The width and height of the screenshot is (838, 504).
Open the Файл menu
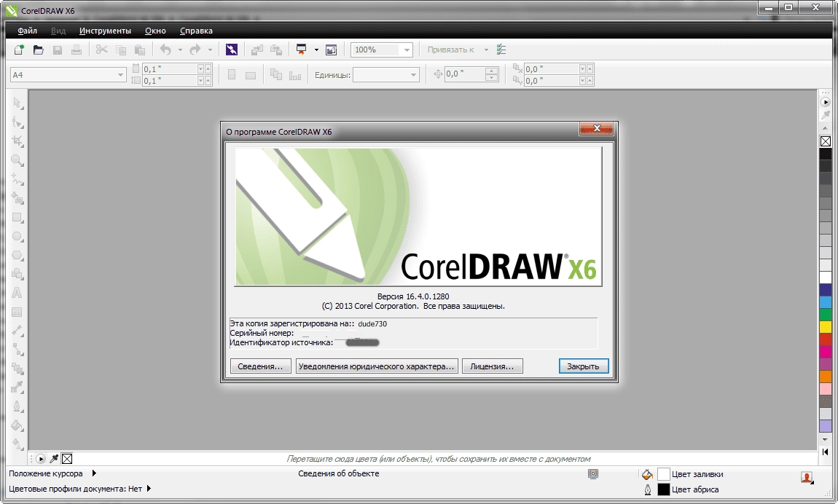pos(27,31)
